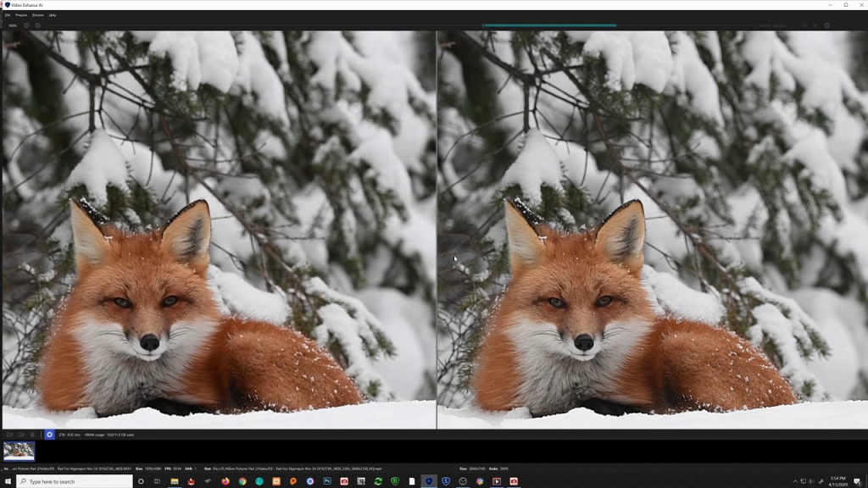The width and height of the screenshot is (868, 488).
Task: Remove the clip using the trash icon
Action: pos(32,434)
